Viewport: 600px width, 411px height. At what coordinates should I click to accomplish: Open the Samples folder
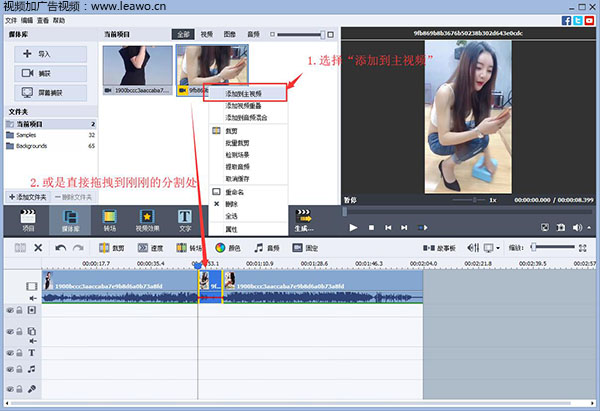click(x=51, y=135)
